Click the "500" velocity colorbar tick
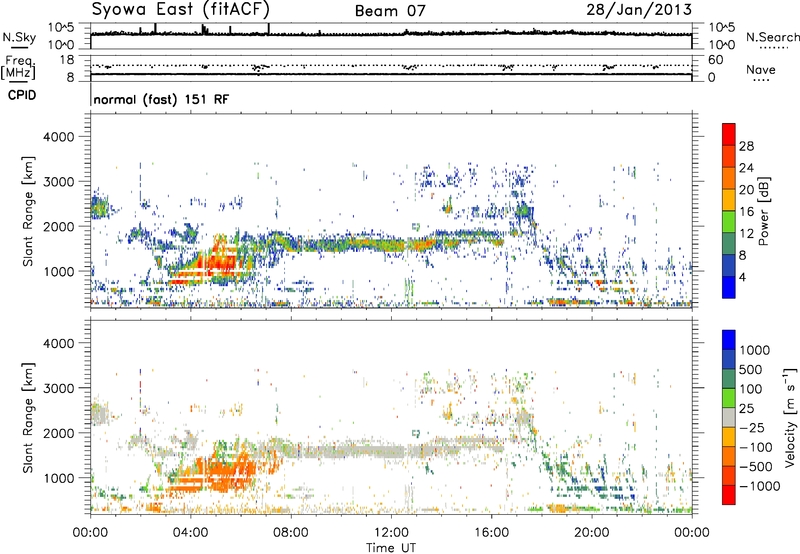Image resolution: width=800 pixels, height=554 pixels. point(750,370)
